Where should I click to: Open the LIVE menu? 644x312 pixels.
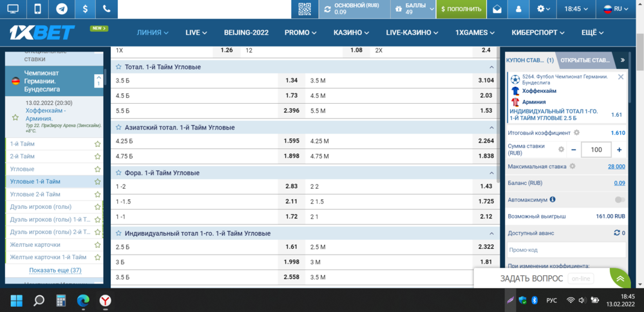pyautogui.click(x=196, y=32)
